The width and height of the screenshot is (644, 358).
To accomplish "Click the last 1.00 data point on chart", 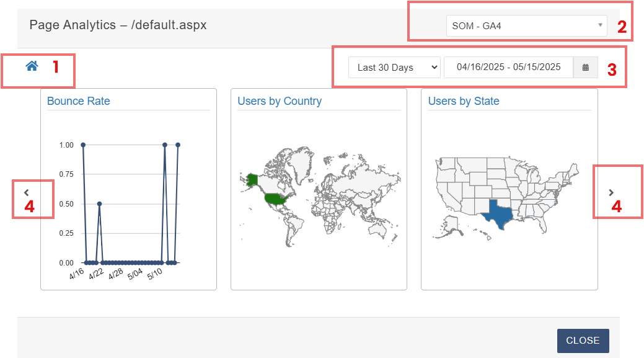I will 178,145.
